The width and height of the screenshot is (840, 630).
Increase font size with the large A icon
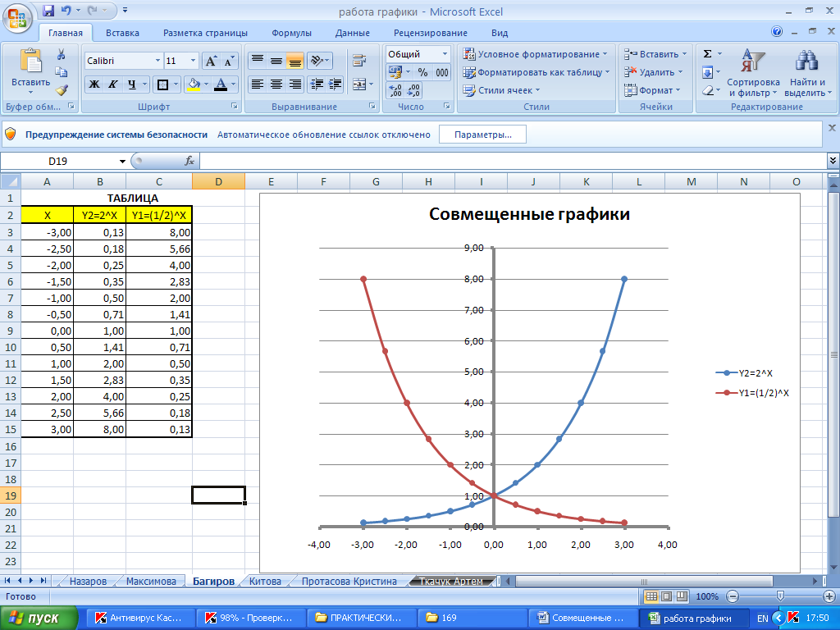211,61
